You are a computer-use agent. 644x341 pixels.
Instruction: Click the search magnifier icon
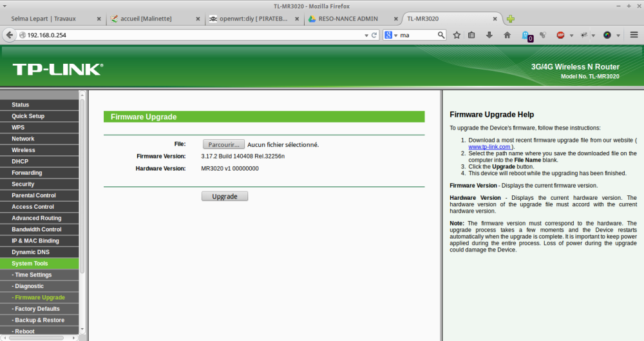pos(441,35)
